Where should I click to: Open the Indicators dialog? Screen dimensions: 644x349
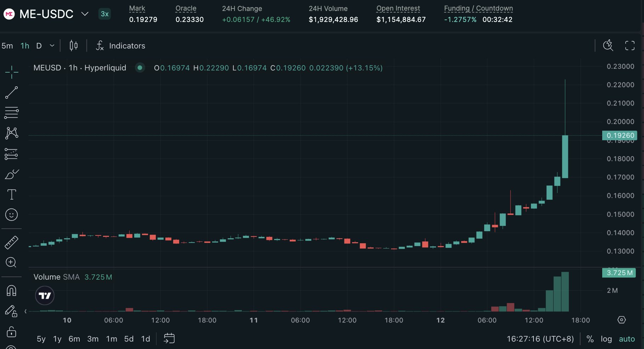tap(127, 46)
